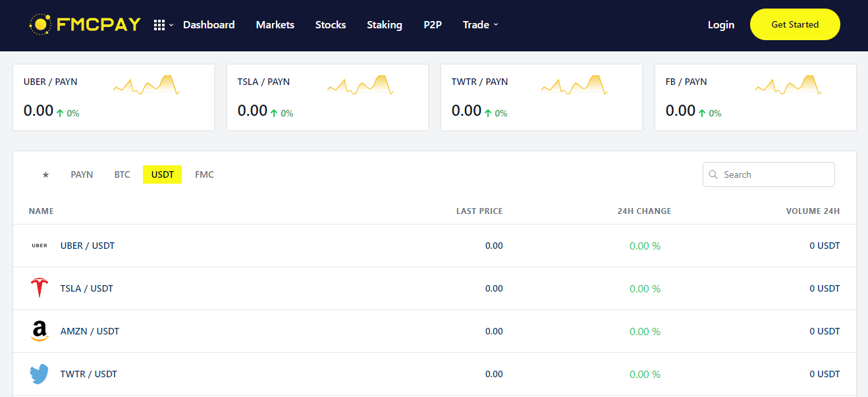Click the Login link

721,25
